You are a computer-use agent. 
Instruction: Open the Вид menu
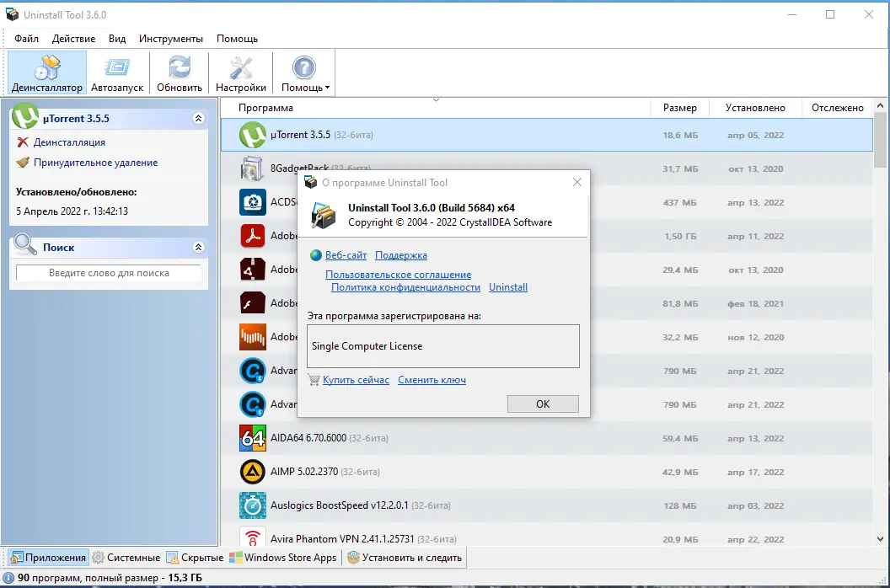pos(117,39)
